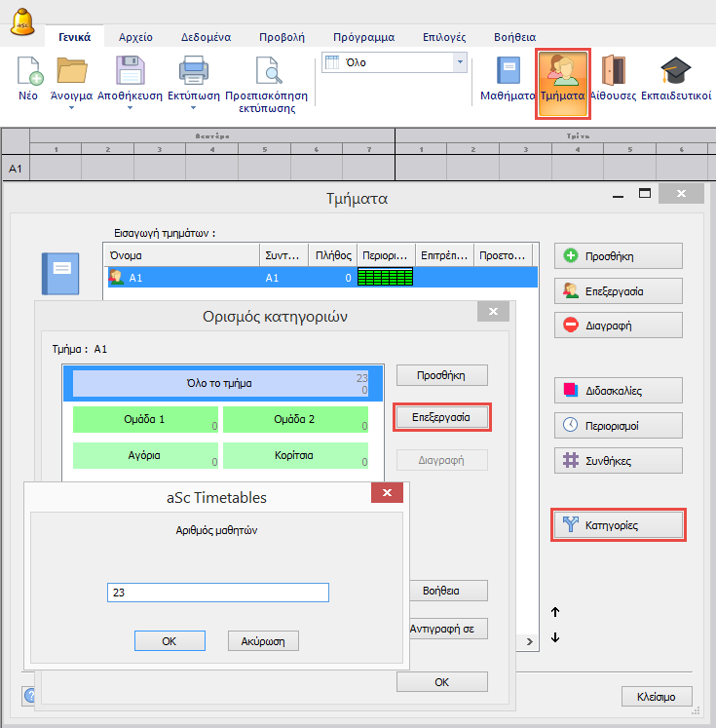Expand the Όλο view dropdown
The height and width of the screenshot is (728, 716).
point(460,62)
